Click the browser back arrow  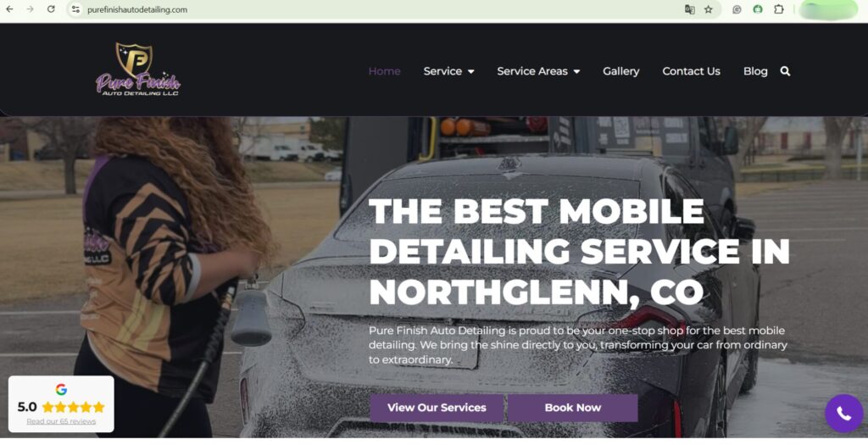coord(9,9)
